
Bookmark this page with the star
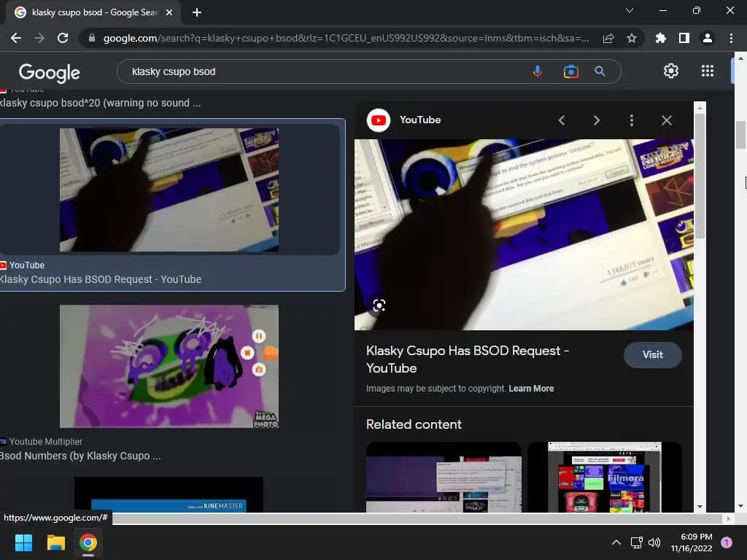coord(632,38)
